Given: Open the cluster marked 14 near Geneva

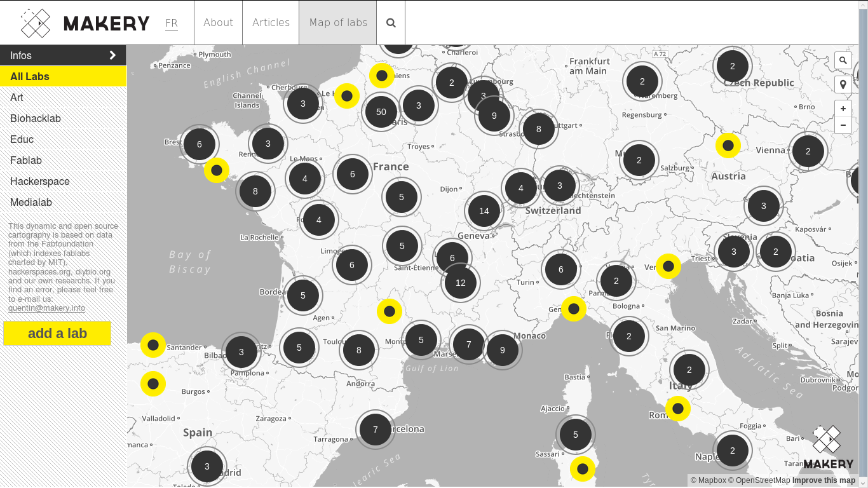Looking at the screenshot, I should 484,211.
